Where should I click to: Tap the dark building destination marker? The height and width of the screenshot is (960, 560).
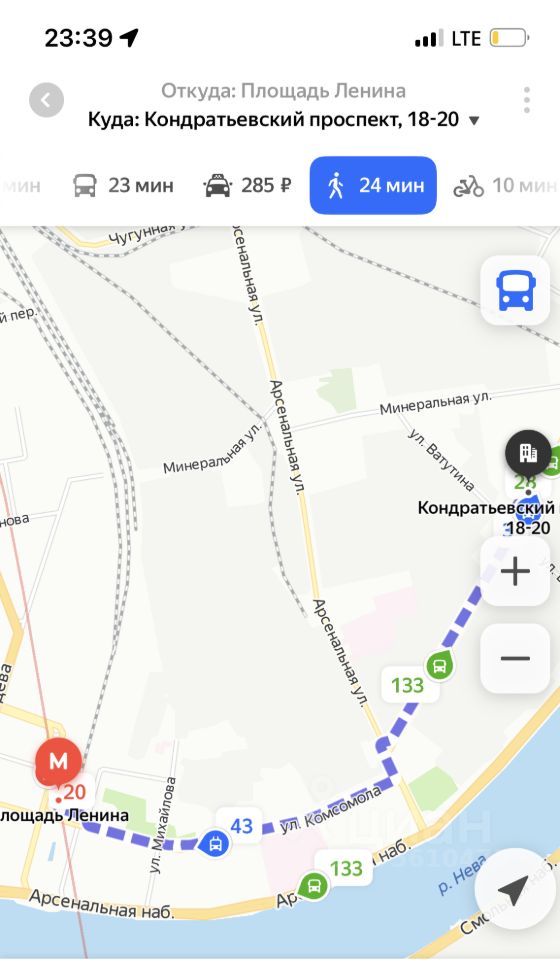[528, 453]
